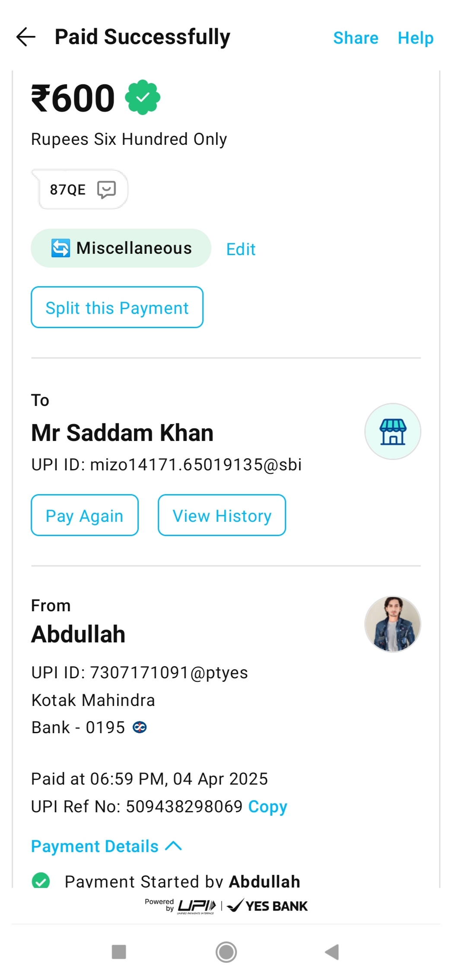The image size is (452, 980).
Task: Open View History for Saddam Khan
Action: pos(222,515)
